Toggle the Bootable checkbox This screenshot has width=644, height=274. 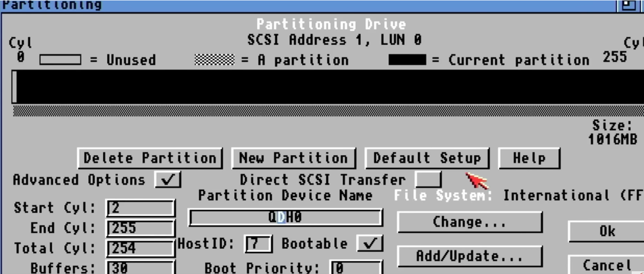coord(370,243)
